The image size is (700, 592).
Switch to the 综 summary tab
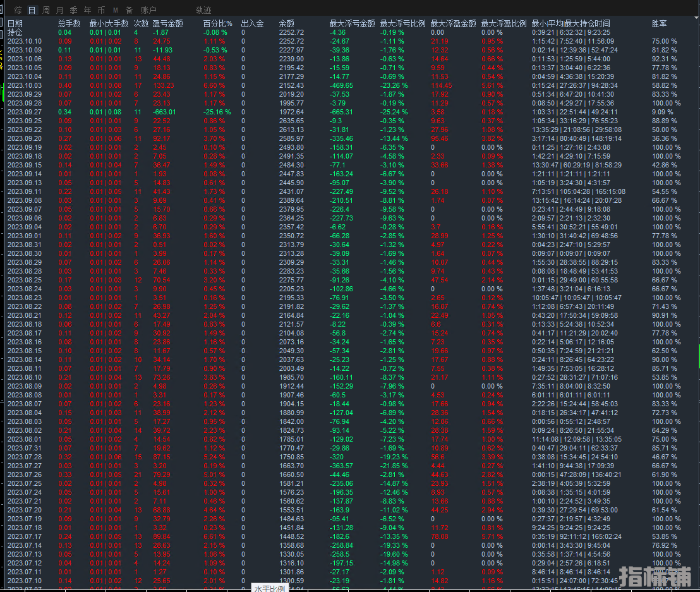18,10
